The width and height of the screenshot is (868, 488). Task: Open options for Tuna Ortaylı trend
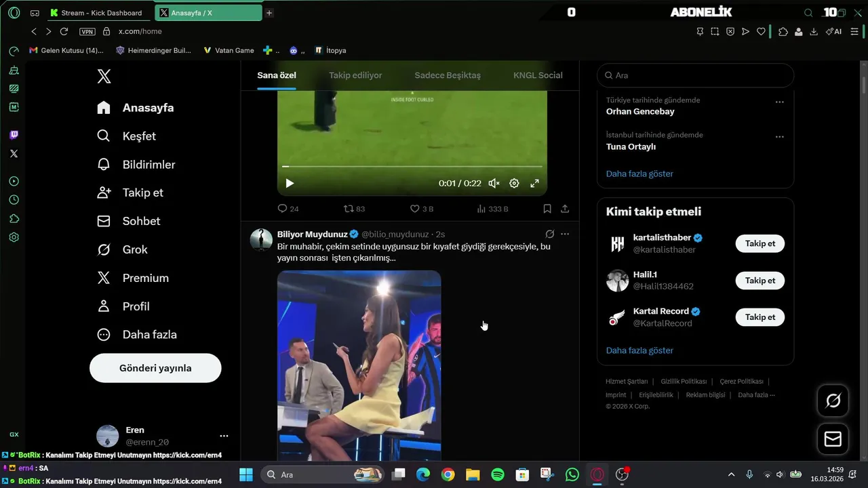tap(779, 137)
